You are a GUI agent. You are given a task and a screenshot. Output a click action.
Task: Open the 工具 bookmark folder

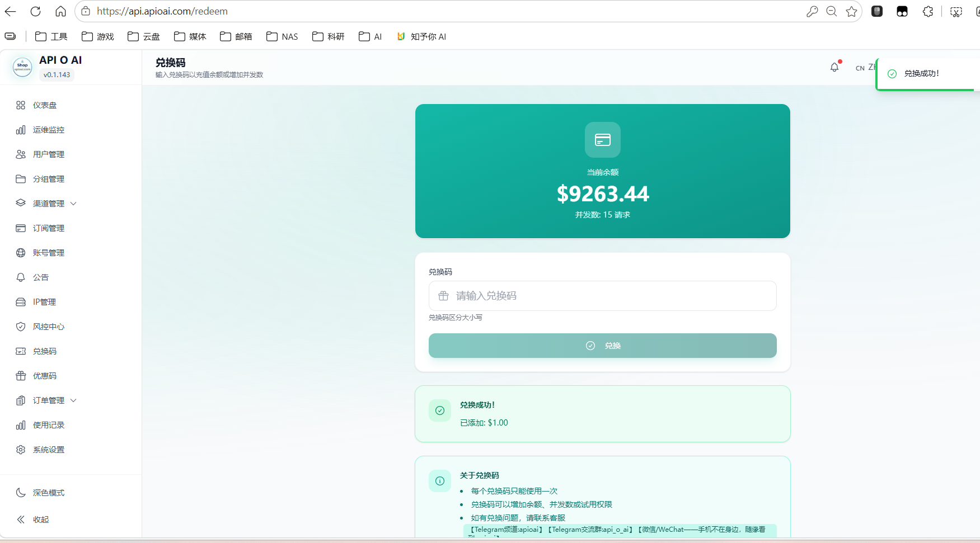pyautogui.click(x=51, y=36)
